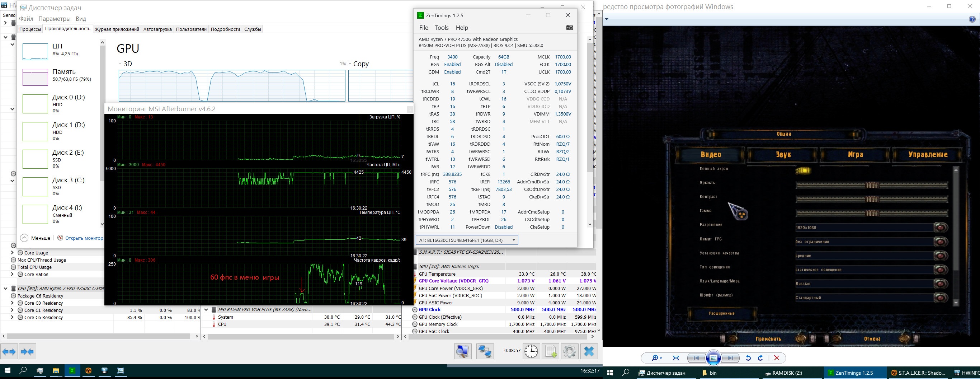
Task: Switch to the Процессы tab
Action: (30, 29)
